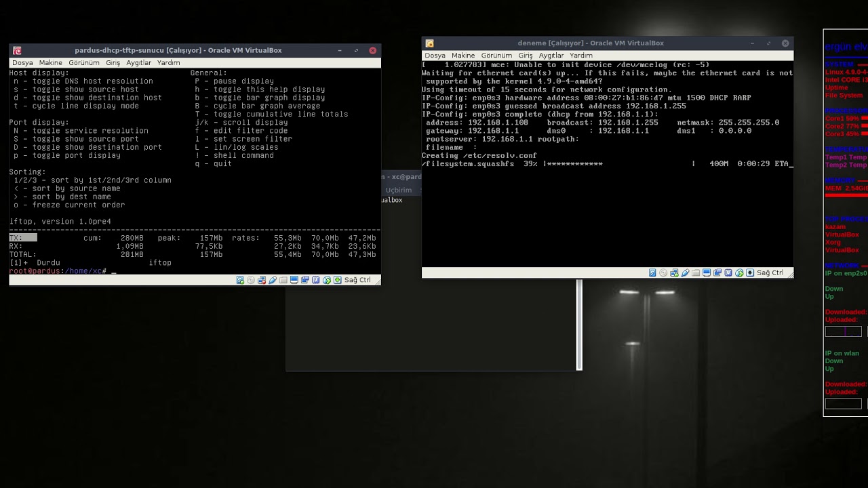The image size is (868, 488).
Task: Click virtualization features icon in deneme window status bar
Action: pos(728,272)
